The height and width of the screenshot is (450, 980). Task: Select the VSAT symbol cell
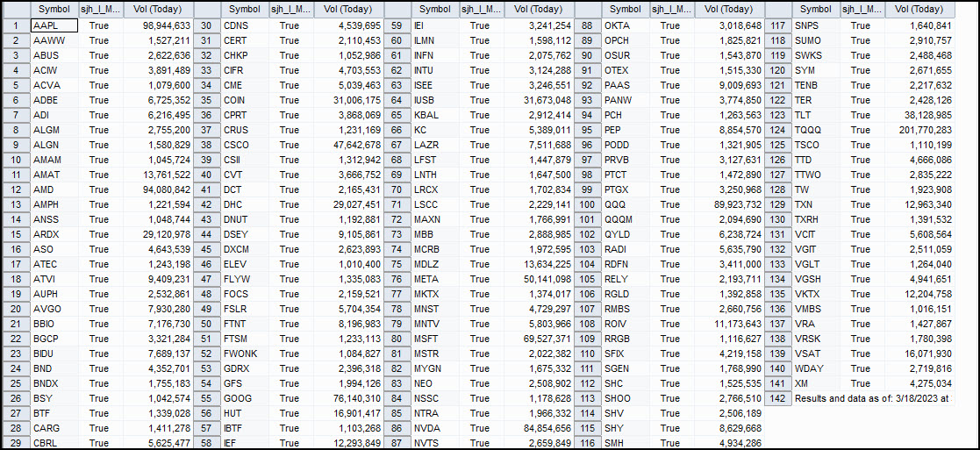(816, 354)
